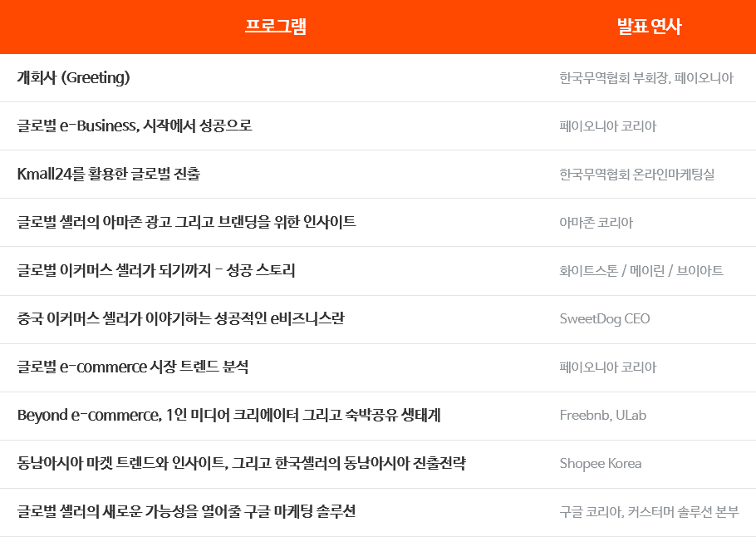Click speaker Shopee Korea
The width and height of the screenshot is (756, 537).
point(601,464)
